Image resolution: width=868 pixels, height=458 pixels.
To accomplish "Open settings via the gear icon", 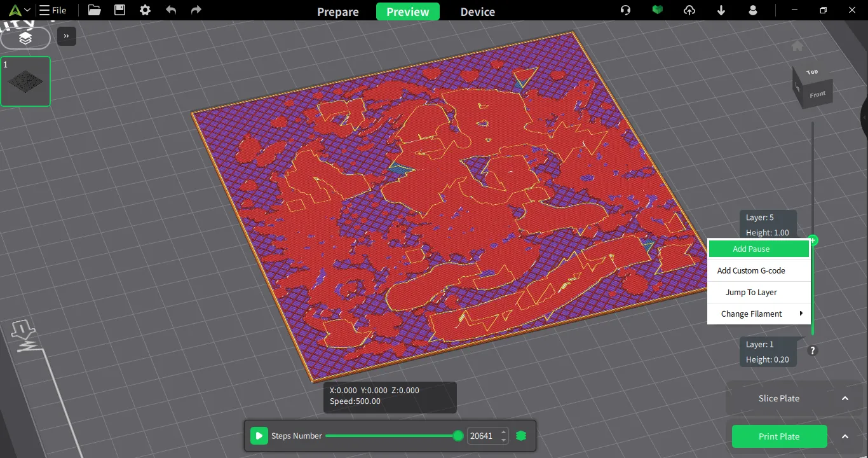I will [146, 10].
